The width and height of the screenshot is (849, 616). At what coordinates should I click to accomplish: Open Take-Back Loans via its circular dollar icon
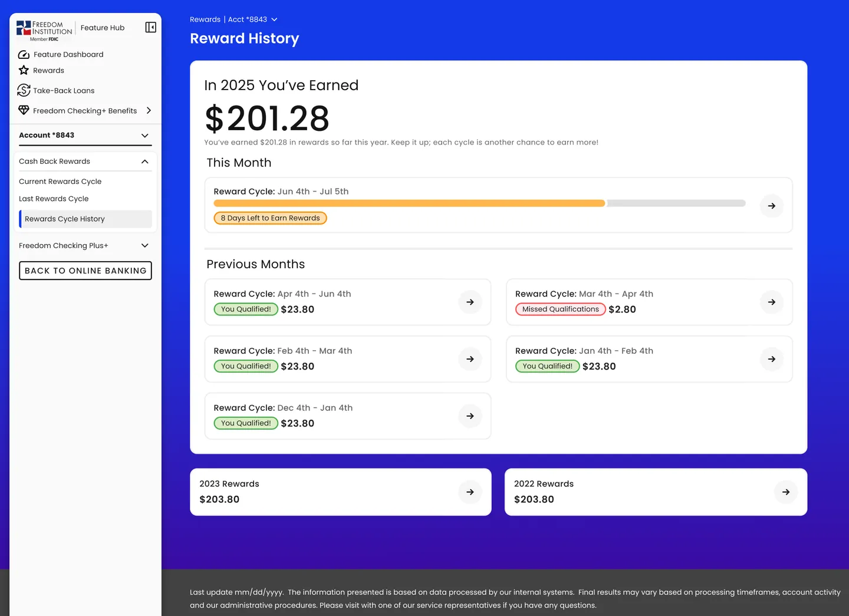point(24,90)
